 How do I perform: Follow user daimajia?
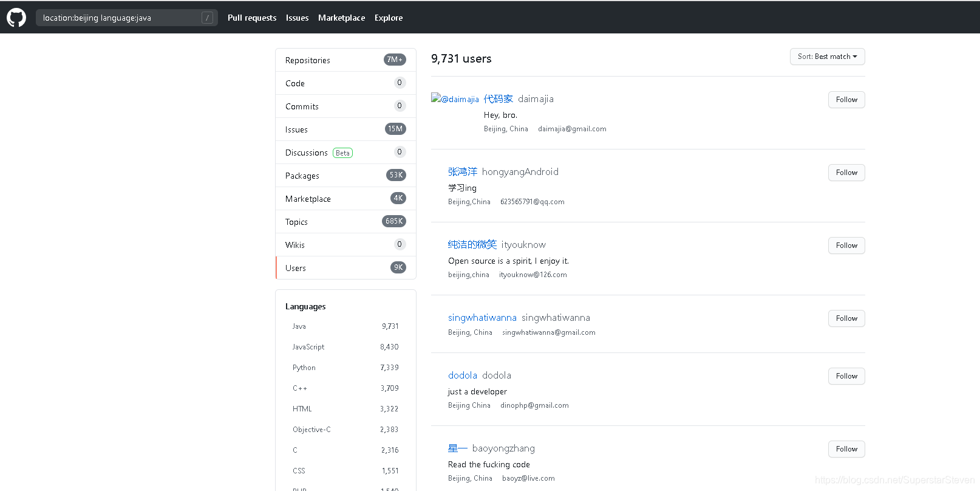tap(846, 100)
